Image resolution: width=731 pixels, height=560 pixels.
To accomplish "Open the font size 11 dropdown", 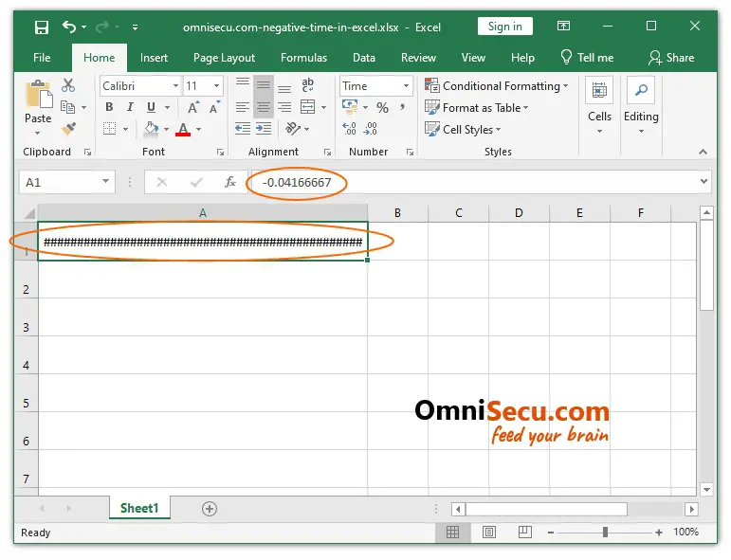I will pyautogui.click(x=216, y=85).
